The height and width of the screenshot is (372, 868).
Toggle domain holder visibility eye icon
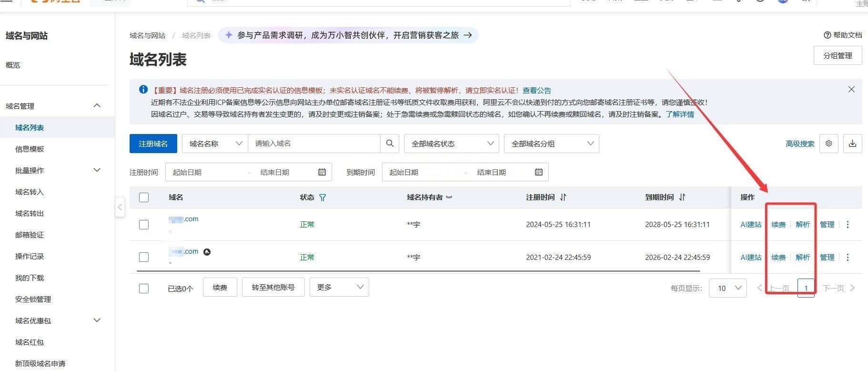click(x=449, y=197)
